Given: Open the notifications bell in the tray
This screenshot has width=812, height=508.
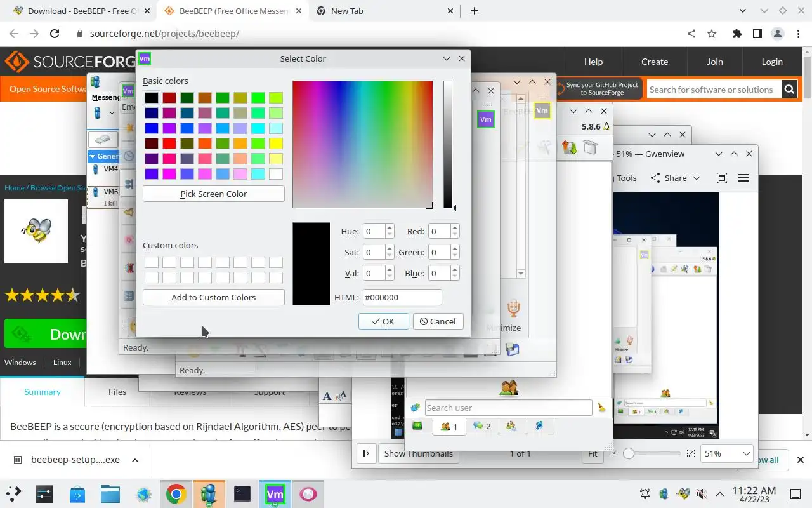Looking at the screenshot, I should (x=645, y=493).
